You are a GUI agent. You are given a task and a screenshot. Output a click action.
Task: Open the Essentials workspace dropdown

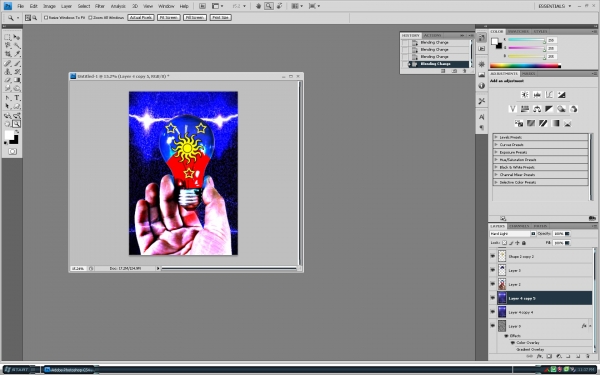coord(554,6)
